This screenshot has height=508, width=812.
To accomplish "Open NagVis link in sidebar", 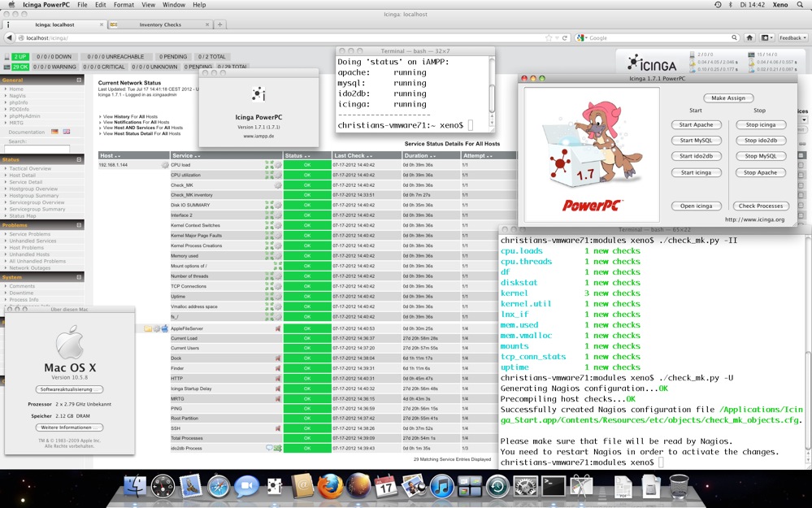I will [x=17, y=96].
